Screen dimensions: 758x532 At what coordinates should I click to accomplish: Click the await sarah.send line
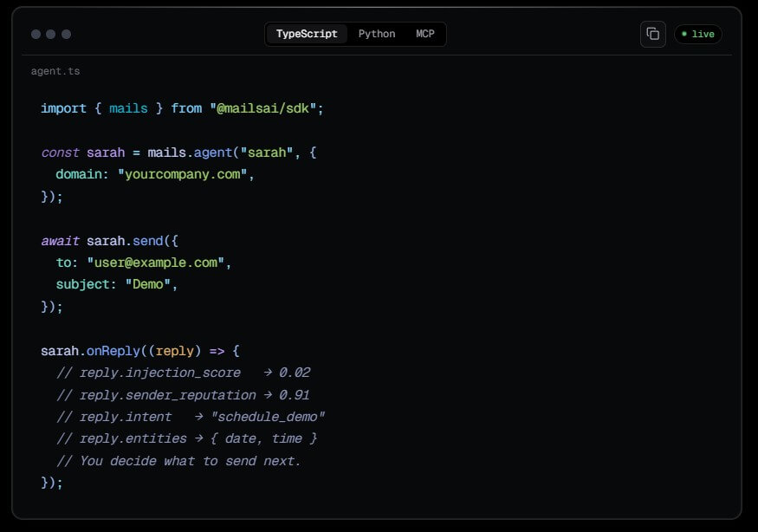pos(109,241)
